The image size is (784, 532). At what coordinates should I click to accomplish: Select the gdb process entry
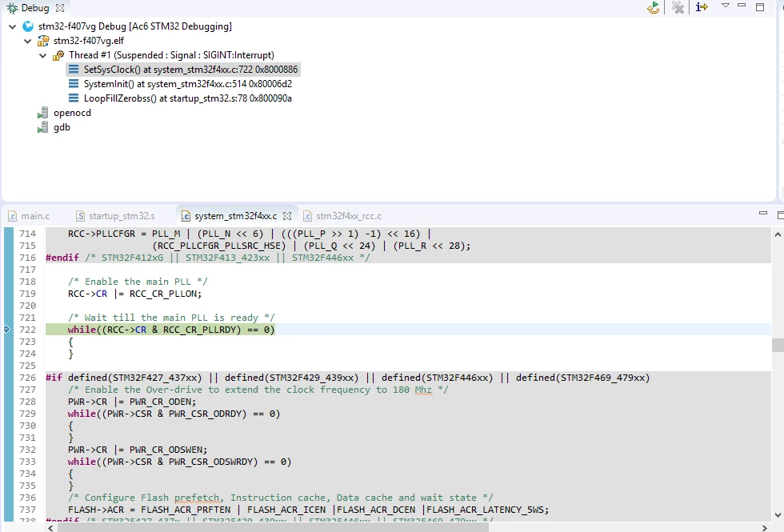point(62,127)
